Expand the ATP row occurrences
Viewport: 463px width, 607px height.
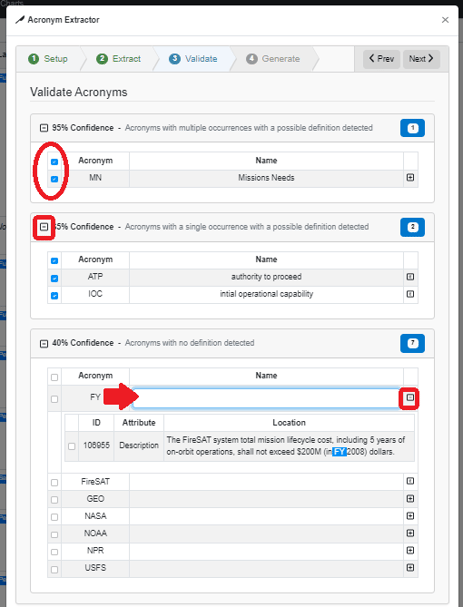tap(410, 277)
